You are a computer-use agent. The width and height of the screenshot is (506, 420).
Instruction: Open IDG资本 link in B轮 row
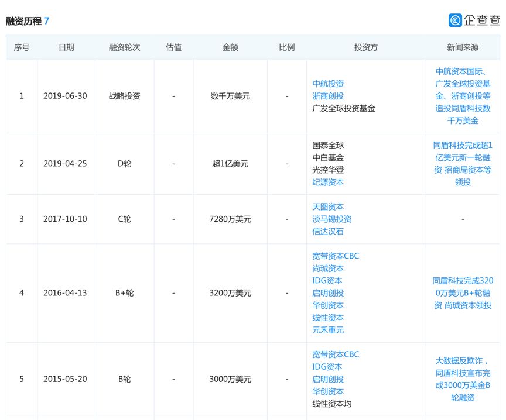coord(327,367)
